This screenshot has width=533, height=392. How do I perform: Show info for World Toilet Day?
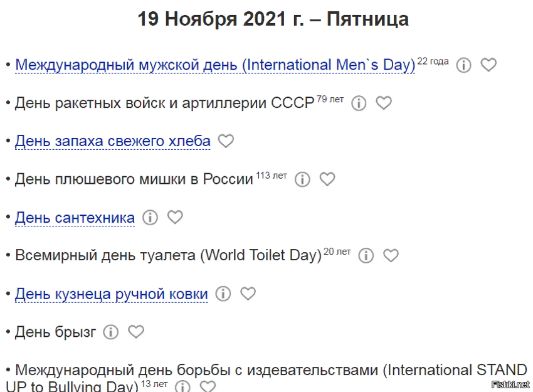[366, 255]
